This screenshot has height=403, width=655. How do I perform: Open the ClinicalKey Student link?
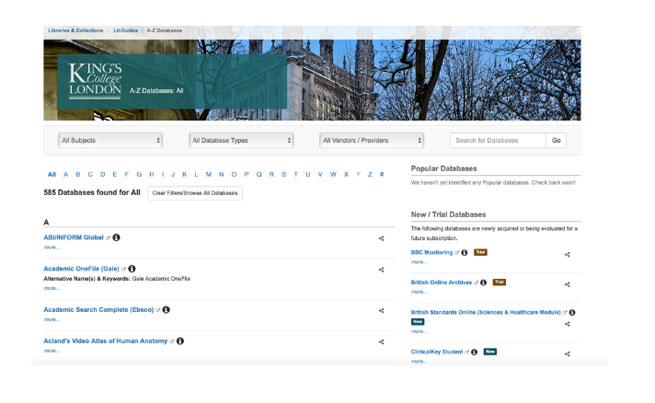437,352
